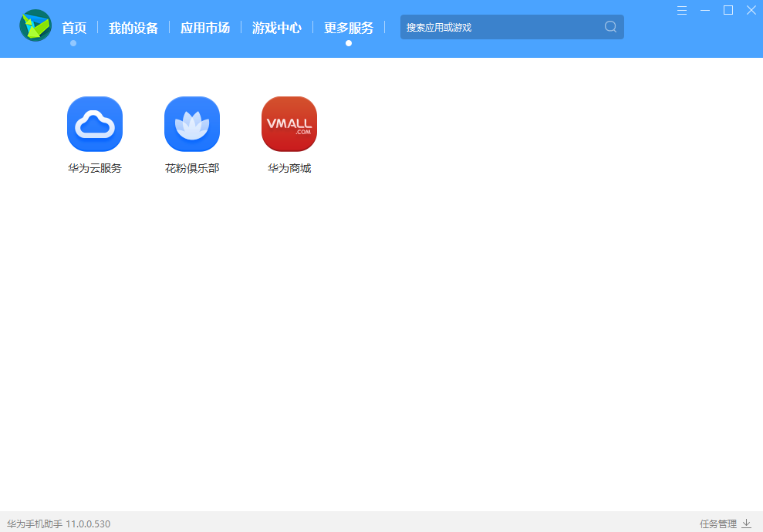Click the search magnifier icon
The height and width of the screenshot is (532, 763).
click(x=611, y=27)
